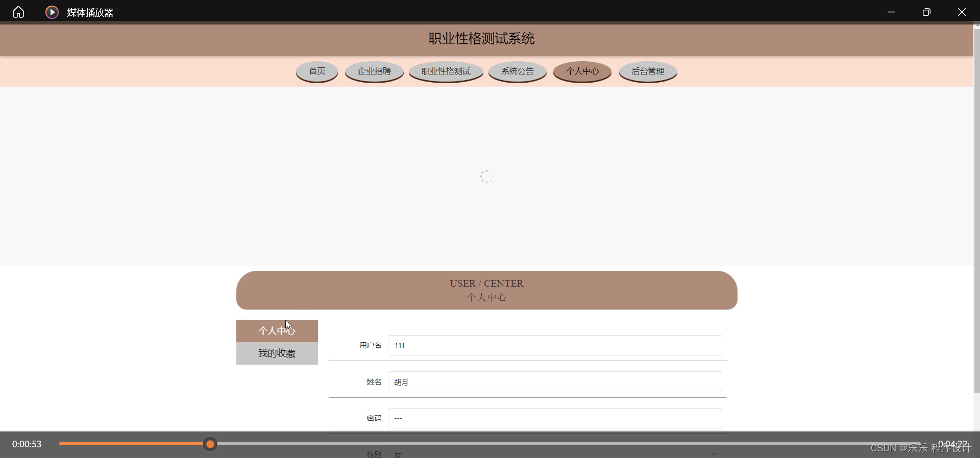Restore down the media player window
The width and height of the screenshot is (980, 458).
(x=926, y=12)
